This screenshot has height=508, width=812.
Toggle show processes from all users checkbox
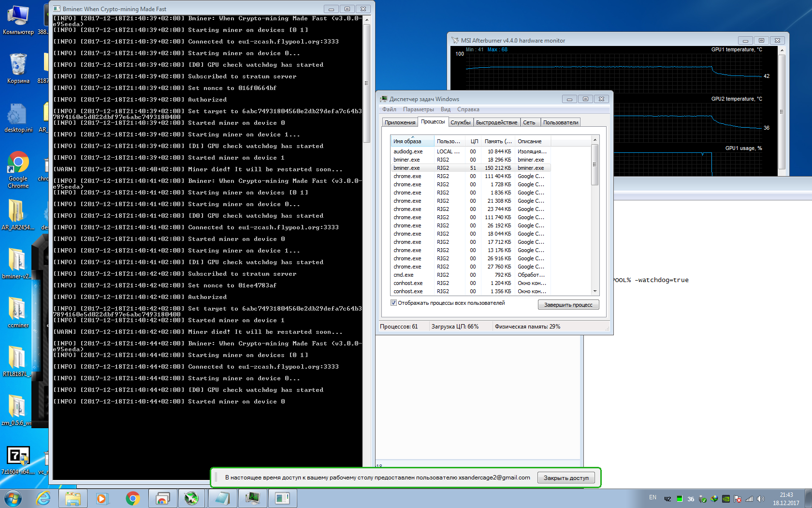[393, 303]
